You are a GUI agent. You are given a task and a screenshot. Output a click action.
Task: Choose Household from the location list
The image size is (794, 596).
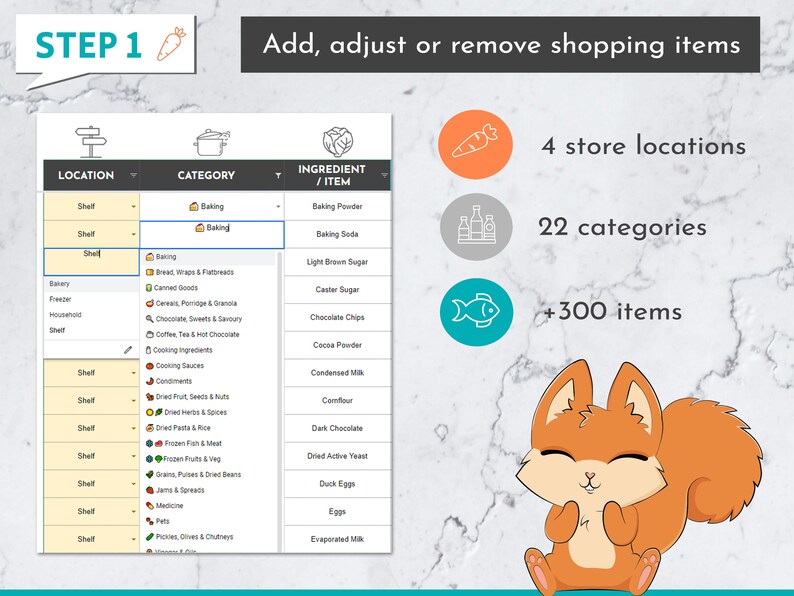point(91,314)
